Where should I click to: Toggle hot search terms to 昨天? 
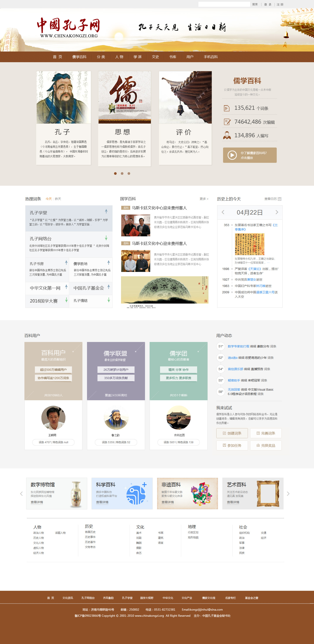58,199
